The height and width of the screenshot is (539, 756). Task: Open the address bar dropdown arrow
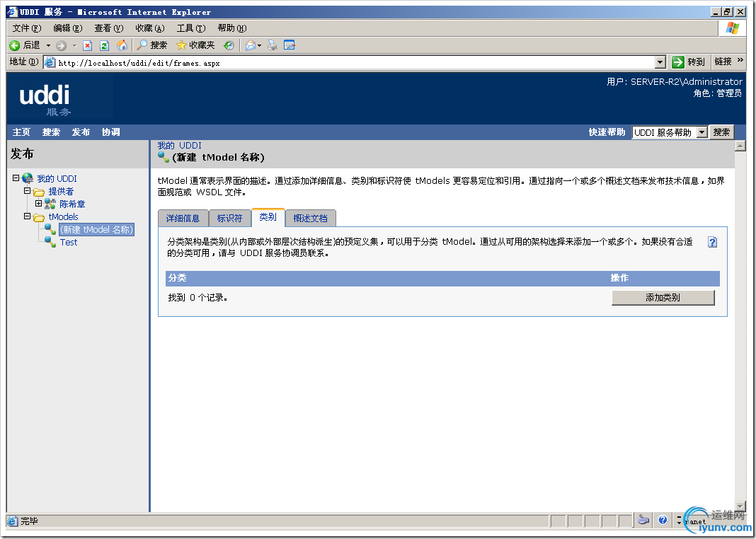(660, 62)
